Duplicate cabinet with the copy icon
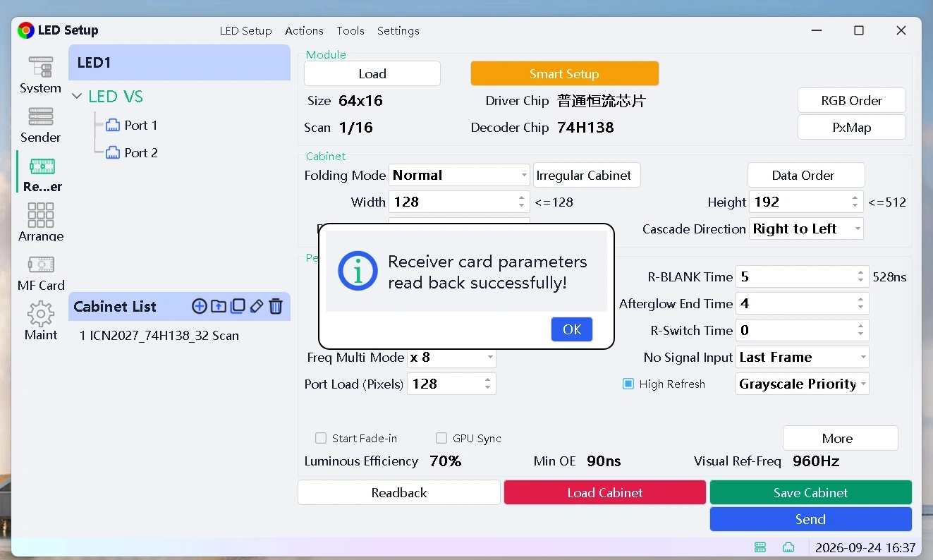 pyautogui.click(x=238, y=306)
